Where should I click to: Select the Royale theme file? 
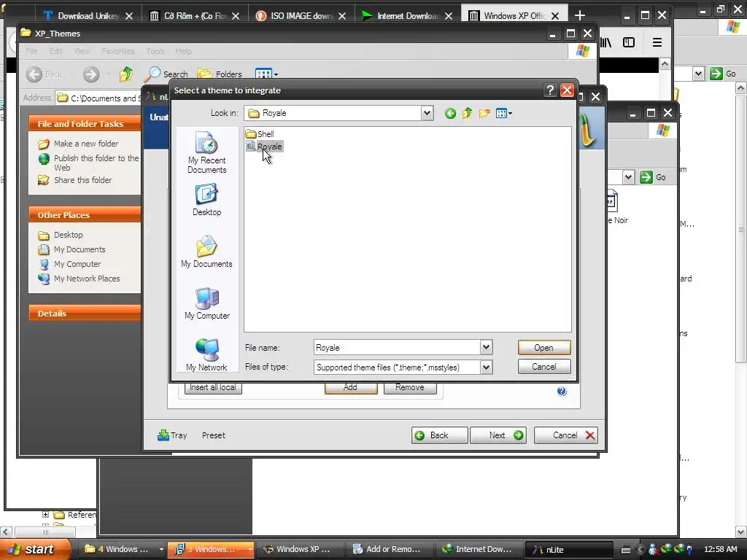(x=264, y=147)
